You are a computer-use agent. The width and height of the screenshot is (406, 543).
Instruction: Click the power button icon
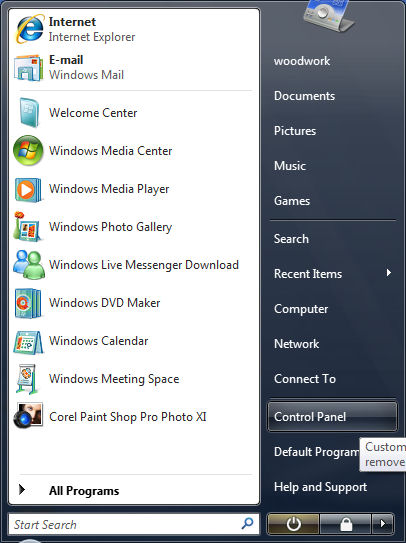pyautogui.click(x=293, y=524)
